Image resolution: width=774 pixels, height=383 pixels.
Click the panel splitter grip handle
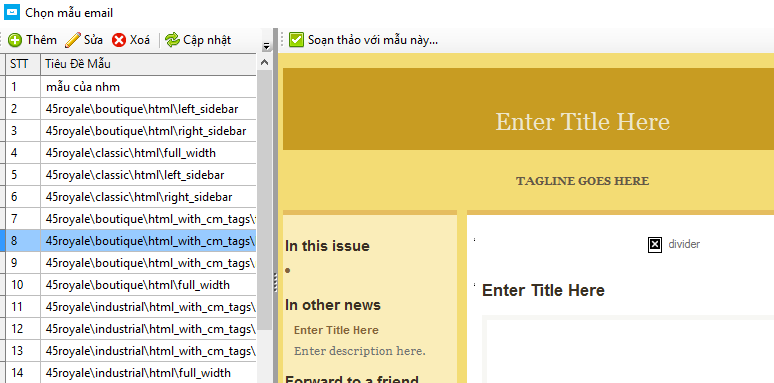pyautogui.click(x=275, y=282)
